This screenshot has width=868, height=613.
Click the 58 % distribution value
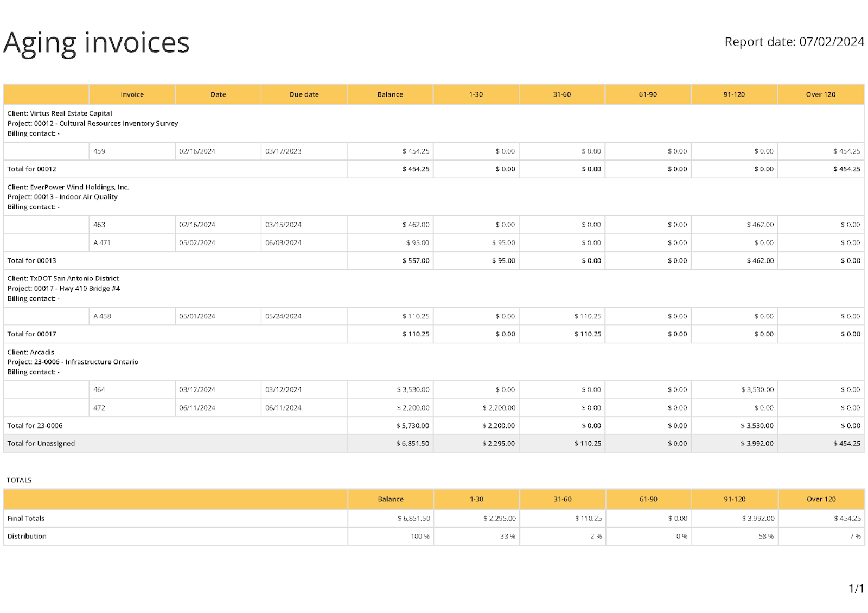pos(766,537)
